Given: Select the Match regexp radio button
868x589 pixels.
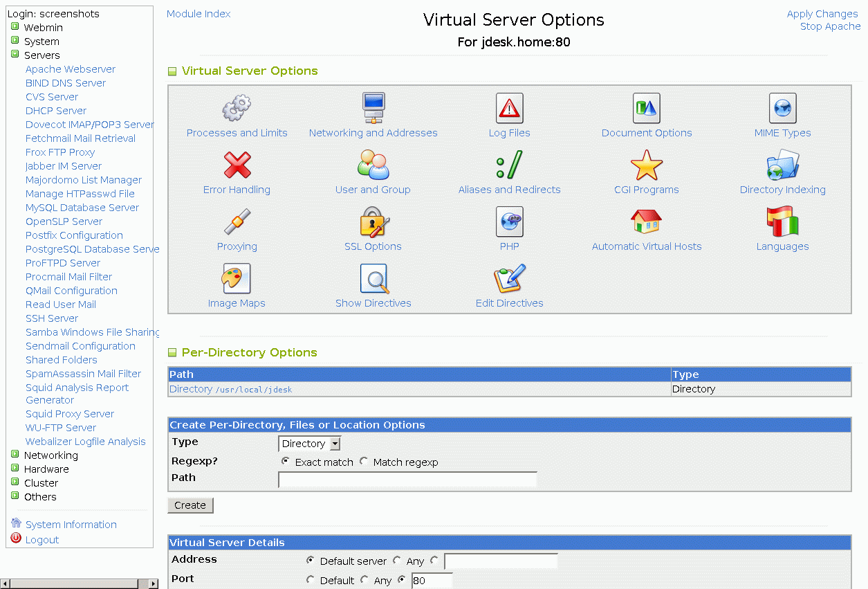Looking at the screenshot, I should click(x=364, y=462).
